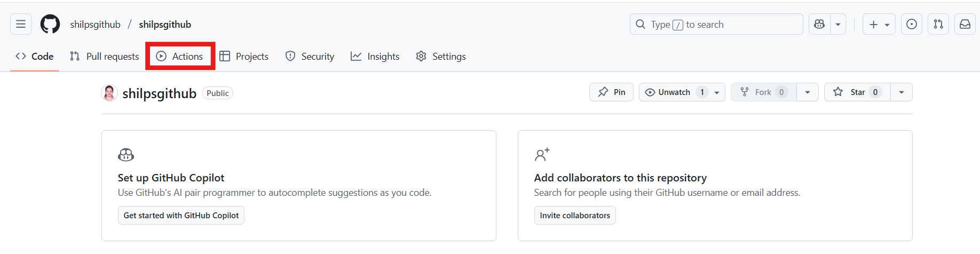
Task: Open the hamburger navigation menu
Action: click(21, 24)
